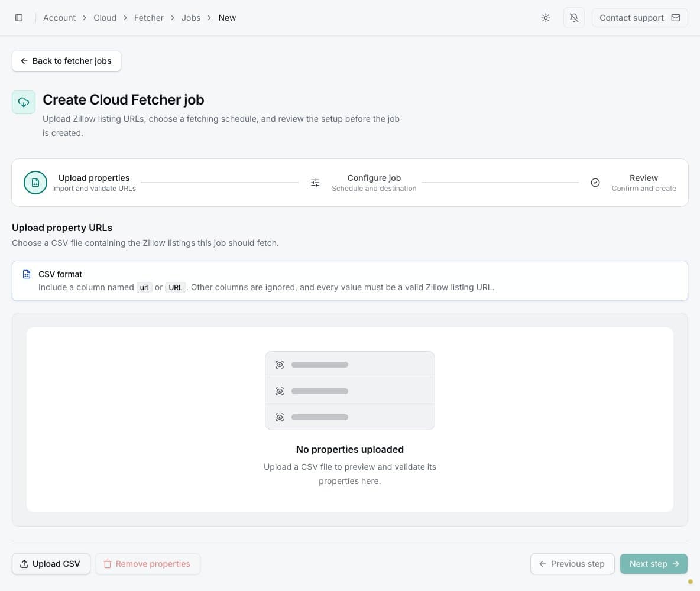Viewport: 700px width, 591px height.
Task: Click 'Import and validate URLs' subtitle
Action: (94, 189)
